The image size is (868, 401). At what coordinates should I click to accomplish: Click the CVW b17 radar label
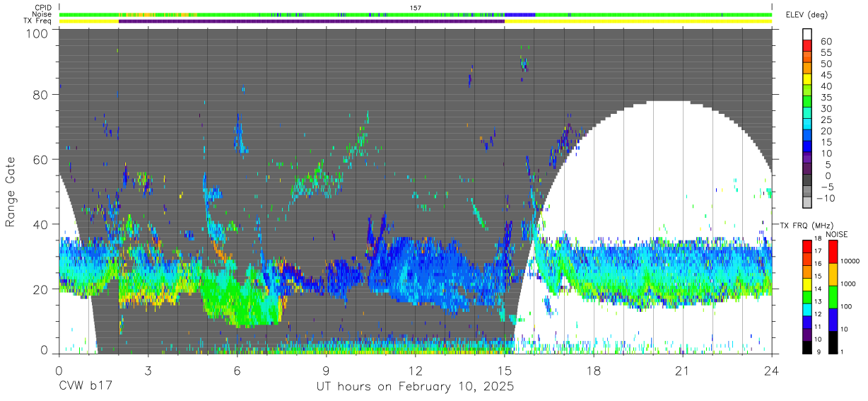click(x=84, y=388)
